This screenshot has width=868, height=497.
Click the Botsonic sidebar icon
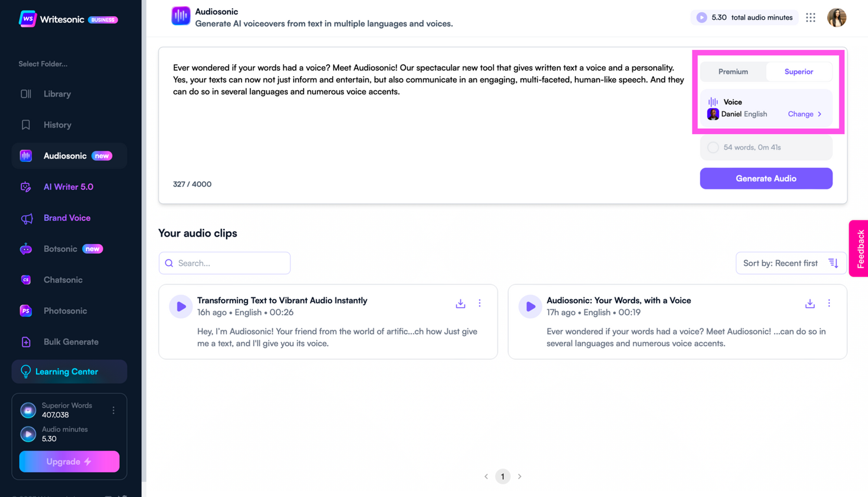26,249
